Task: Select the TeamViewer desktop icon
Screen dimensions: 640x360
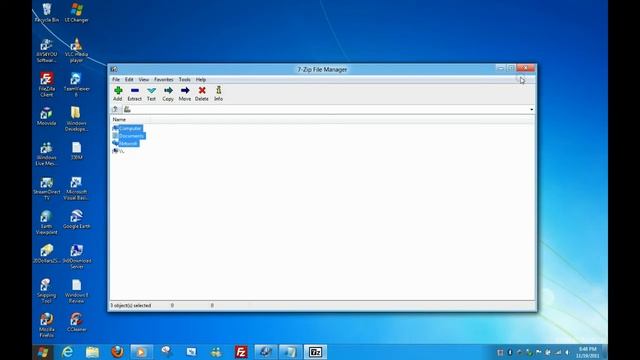Action: (76, 85)
